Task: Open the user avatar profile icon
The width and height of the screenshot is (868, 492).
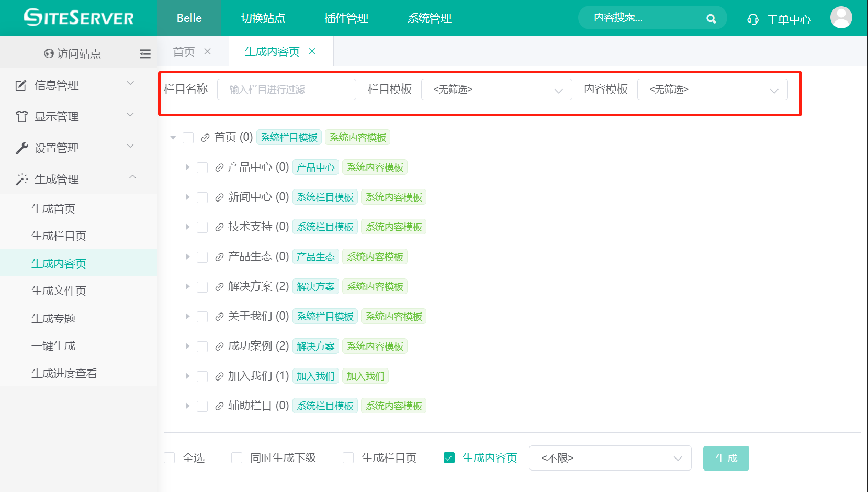Action: point(841,18)
